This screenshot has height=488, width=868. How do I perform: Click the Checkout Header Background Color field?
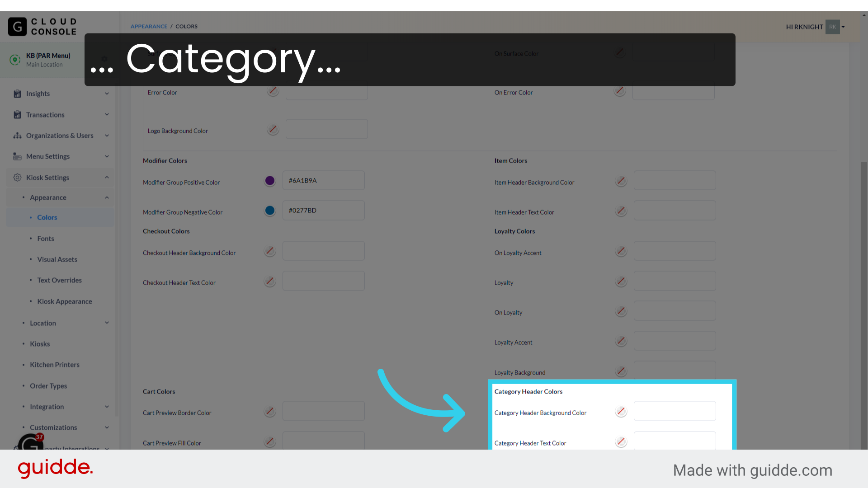pyautogui.click(x=324, y=251)
